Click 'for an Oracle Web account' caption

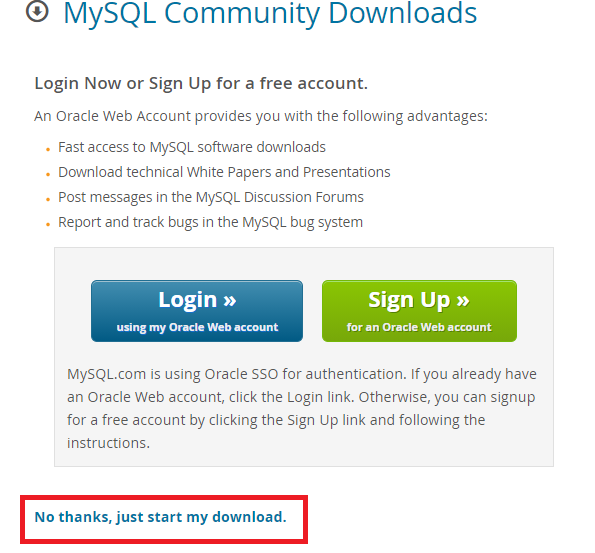click(419, 327)
